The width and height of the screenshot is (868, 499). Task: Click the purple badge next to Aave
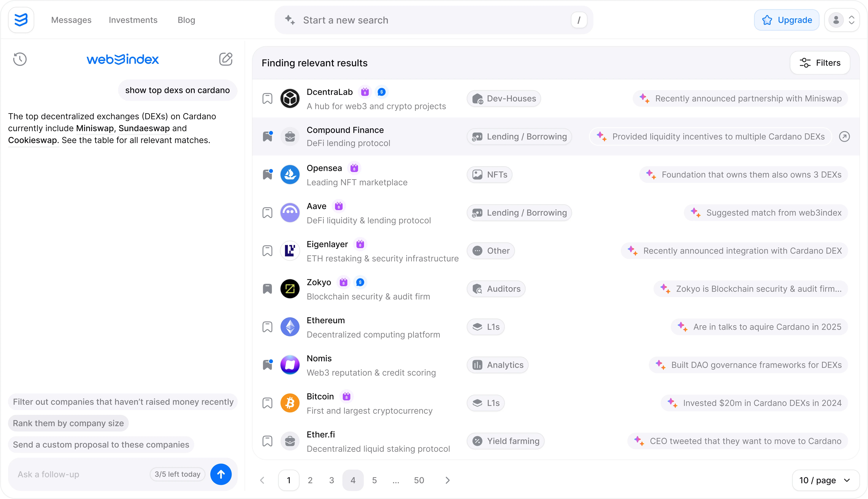(339, 206)
